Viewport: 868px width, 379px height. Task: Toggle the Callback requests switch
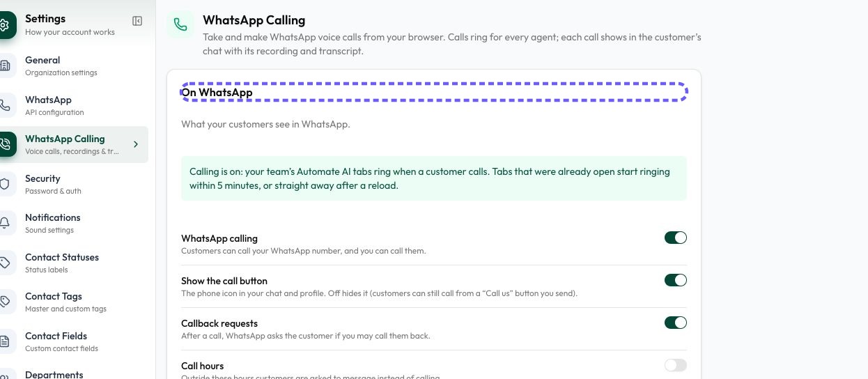pos(676,323)
